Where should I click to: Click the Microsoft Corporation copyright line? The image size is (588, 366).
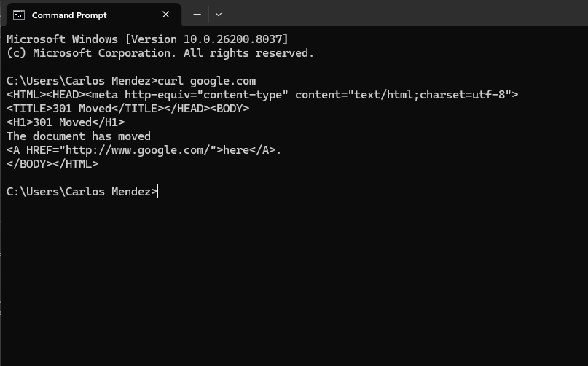[x=160, y=53]
